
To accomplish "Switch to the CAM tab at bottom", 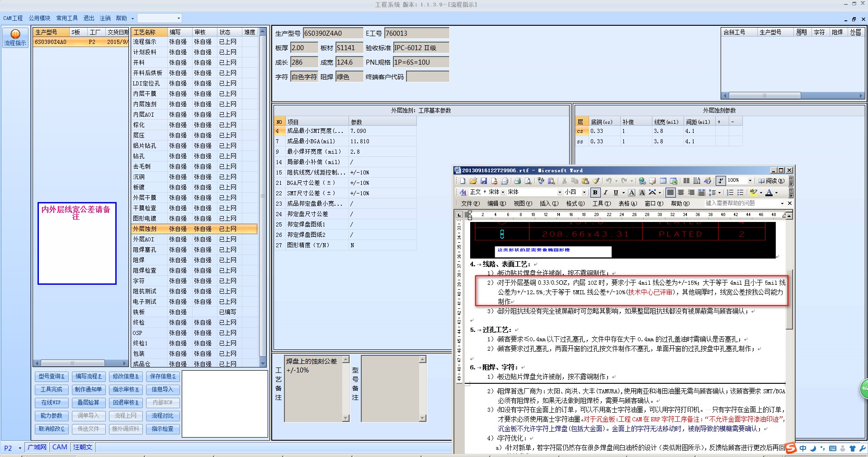I will [x=60, y=447].
